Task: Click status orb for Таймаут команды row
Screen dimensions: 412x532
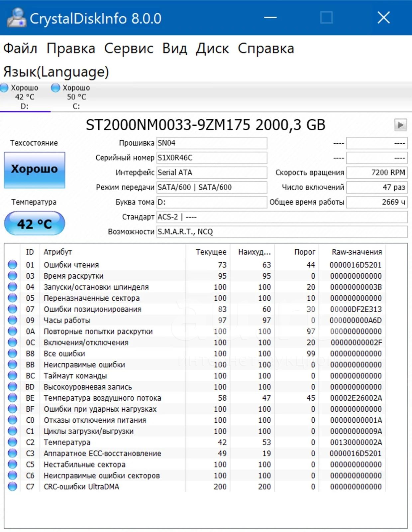Action: pyautogui.click(x=13, y=375)
